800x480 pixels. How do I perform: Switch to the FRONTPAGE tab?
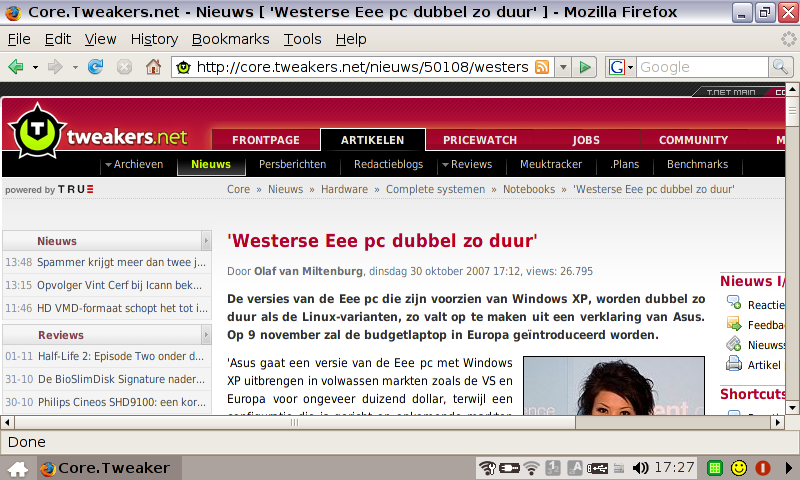[x=266, y=140]
